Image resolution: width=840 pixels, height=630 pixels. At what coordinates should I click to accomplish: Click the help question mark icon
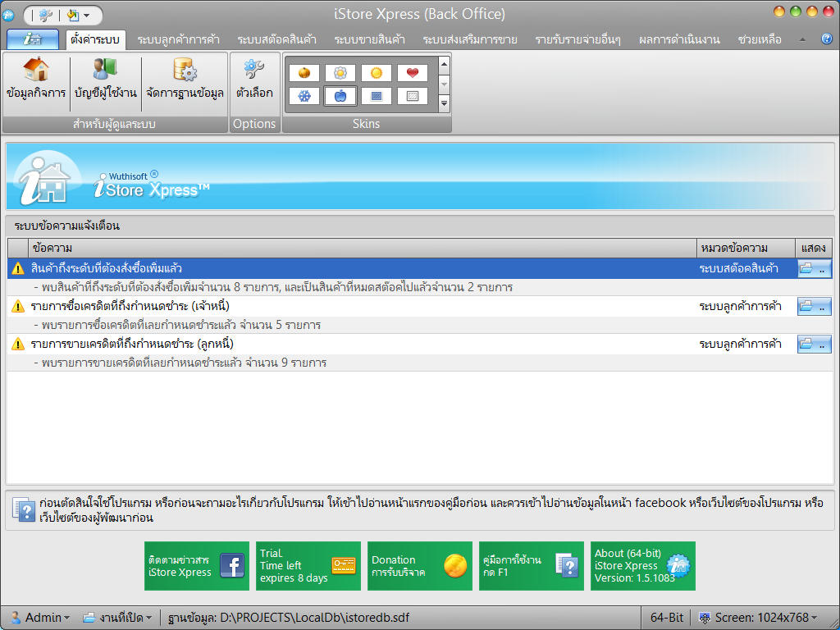827,39
